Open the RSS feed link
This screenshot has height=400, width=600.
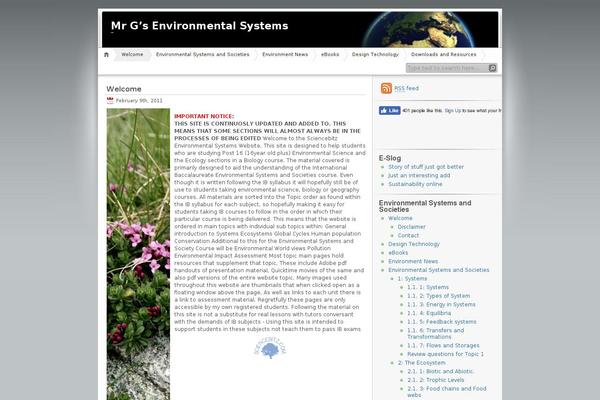406,88
